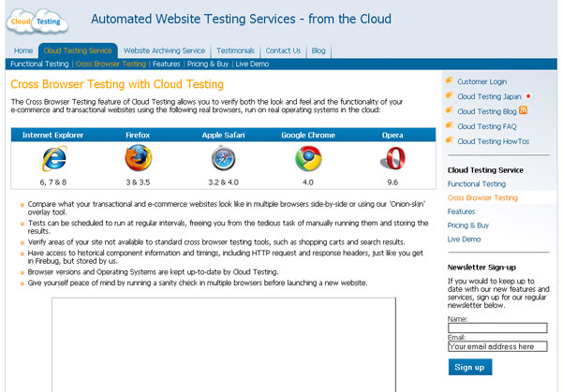Viewport: 562px width, 392px height.
Task: Click the Google Chrome browser icon
Action: click(308, 158)
